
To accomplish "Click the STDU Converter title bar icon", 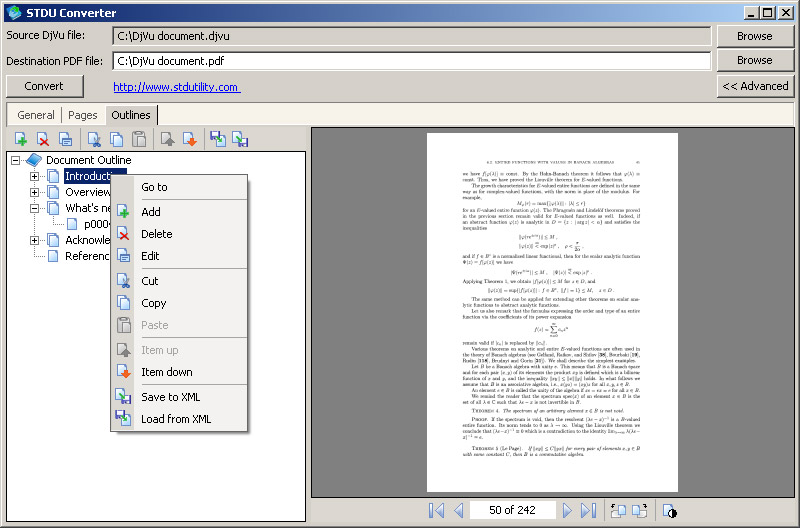I will point(14,12).
